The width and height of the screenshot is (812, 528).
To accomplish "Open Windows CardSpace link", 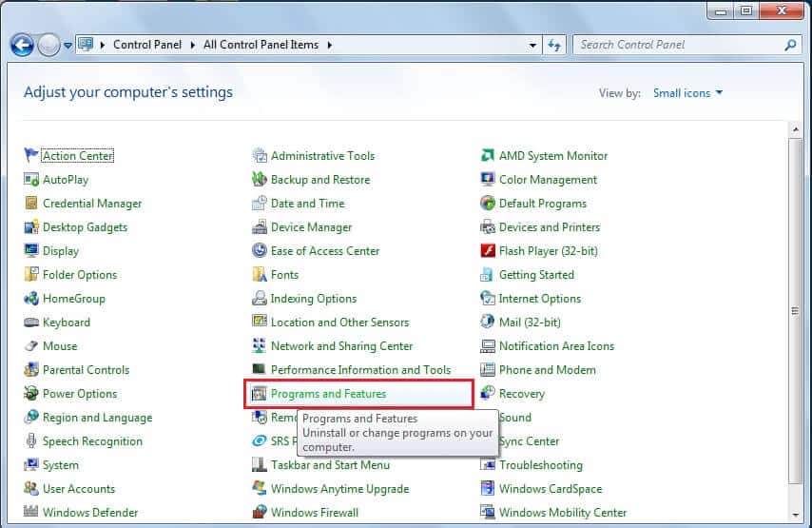I will click(551, 489).
